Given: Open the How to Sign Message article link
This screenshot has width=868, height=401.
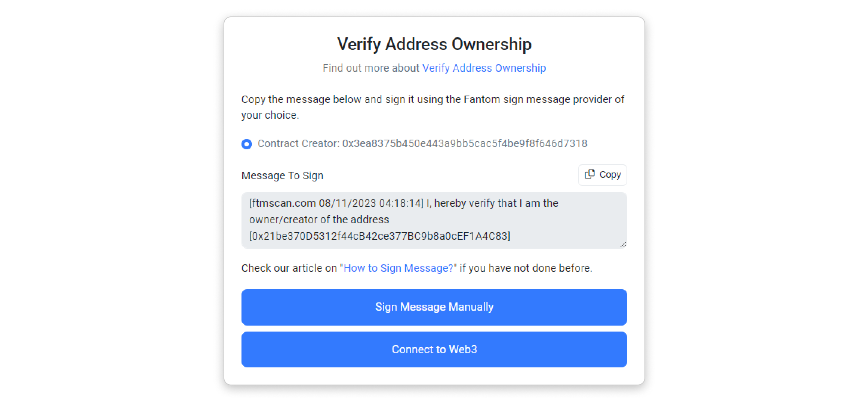Looking at the screenshot, I should pos(398,268).
